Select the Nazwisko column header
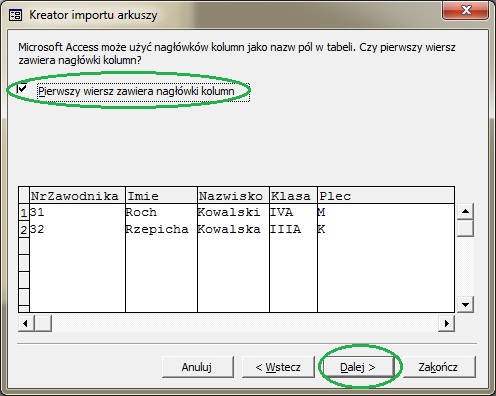Viewport: 496px width, 396px height. tap(233, 196)
